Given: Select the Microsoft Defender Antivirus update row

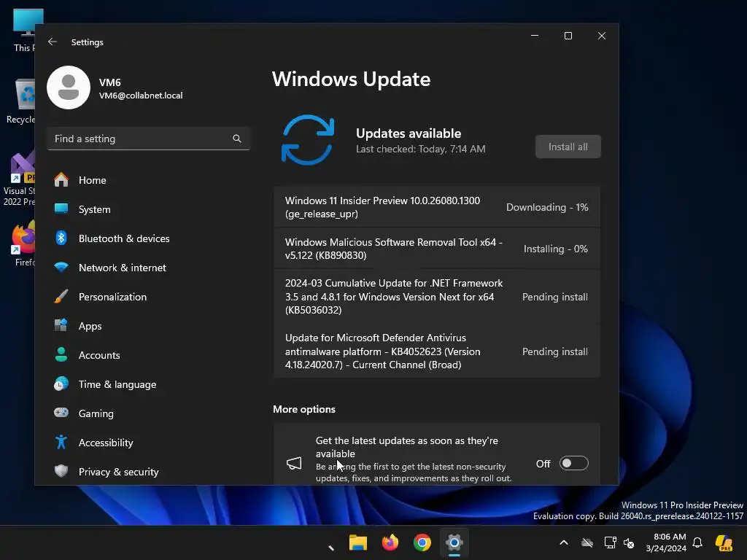Looking at the screenshot, I should pyautogui.click(x=437, y=351).
